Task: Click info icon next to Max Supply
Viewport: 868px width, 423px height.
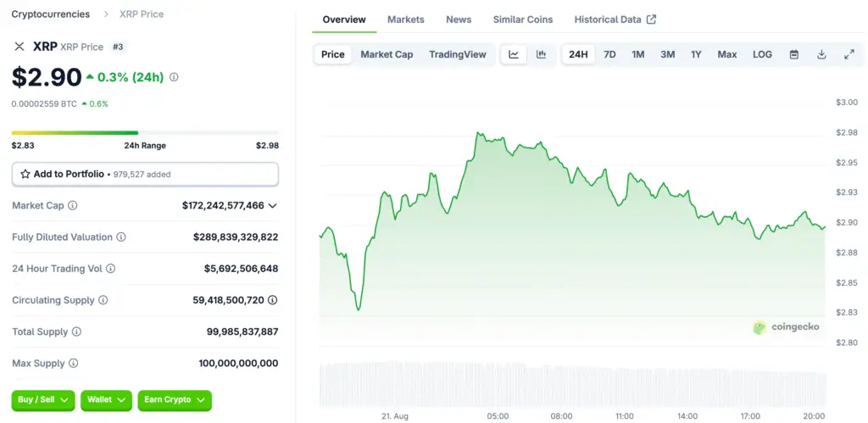Action: [x=74, y=364]
